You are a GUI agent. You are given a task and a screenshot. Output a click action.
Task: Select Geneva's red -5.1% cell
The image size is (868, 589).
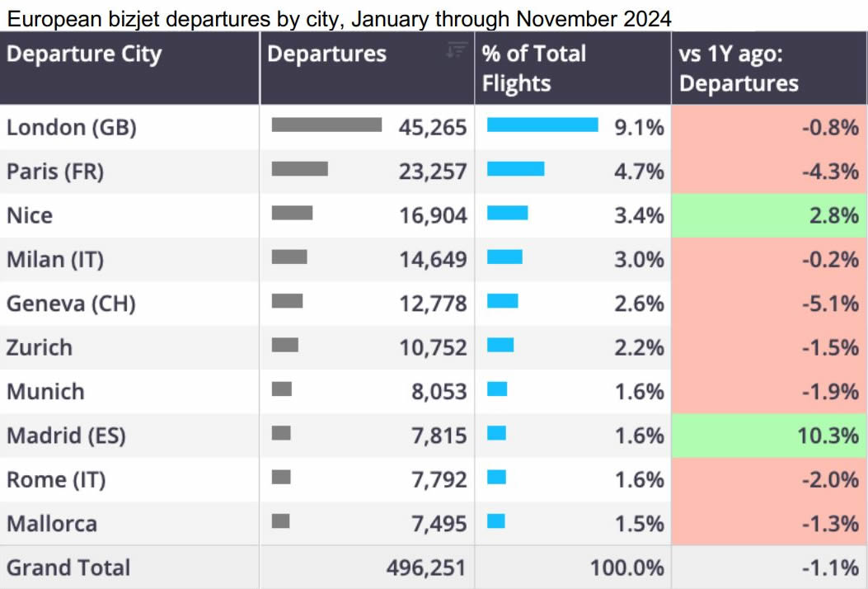point(769,304)
